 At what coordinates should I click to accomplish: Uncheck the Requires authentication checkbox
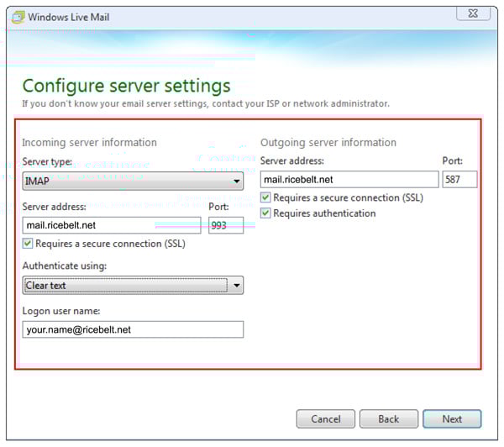click(266, 213)
